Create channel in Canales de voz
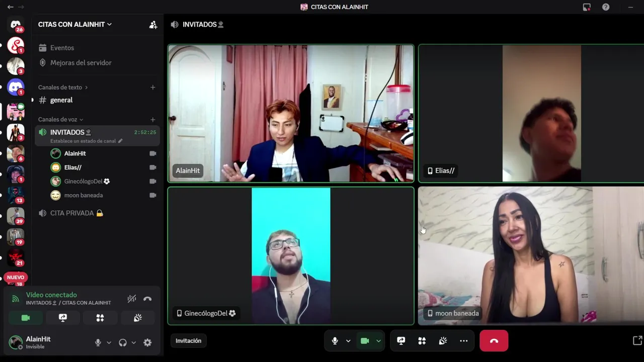This screenshot has height=362, width=644. point(153,120)
